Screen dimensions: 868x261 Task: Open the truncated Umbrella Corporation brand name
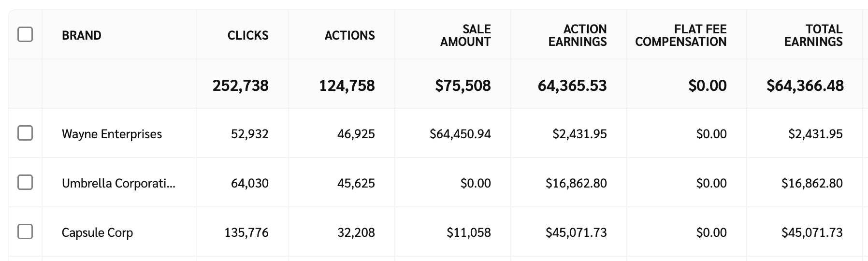pos(118,183)
